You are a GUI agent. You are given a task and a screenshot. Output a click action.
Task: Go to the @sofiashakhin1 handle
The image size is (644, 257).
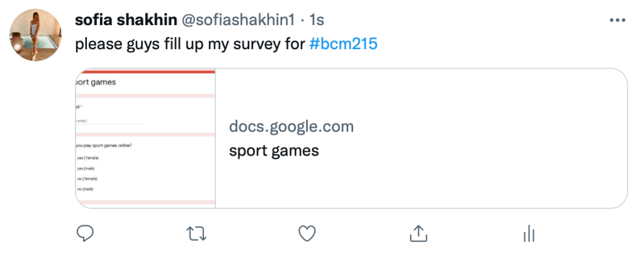coord(238,20)
